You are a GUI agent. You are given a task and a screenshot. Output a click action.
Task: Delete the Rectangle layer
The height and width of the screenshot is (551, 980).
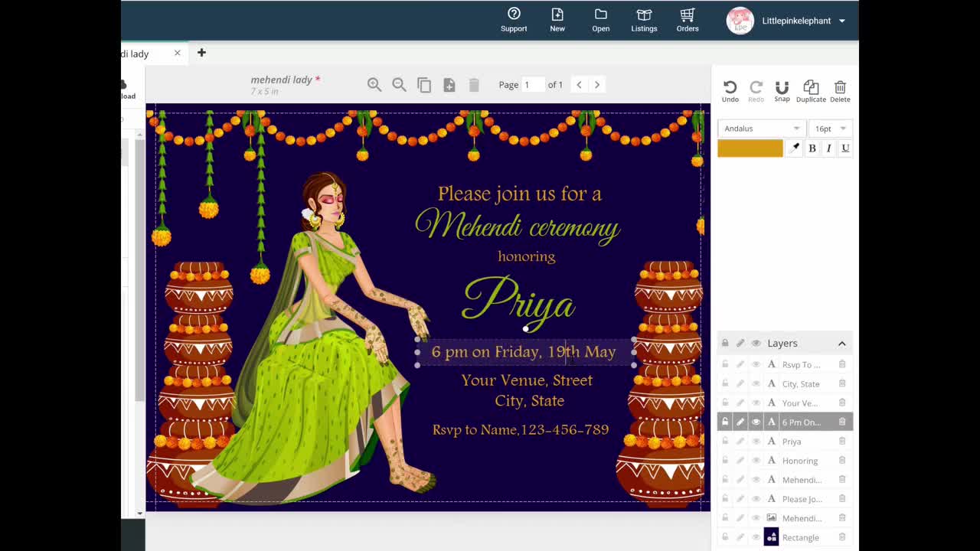(842, 536)
